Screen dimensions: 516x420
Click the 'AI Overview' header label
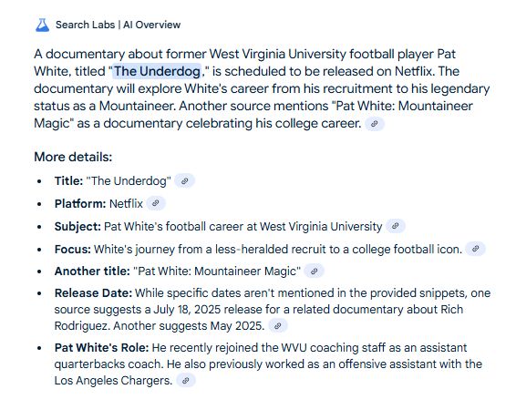point(151,25)
